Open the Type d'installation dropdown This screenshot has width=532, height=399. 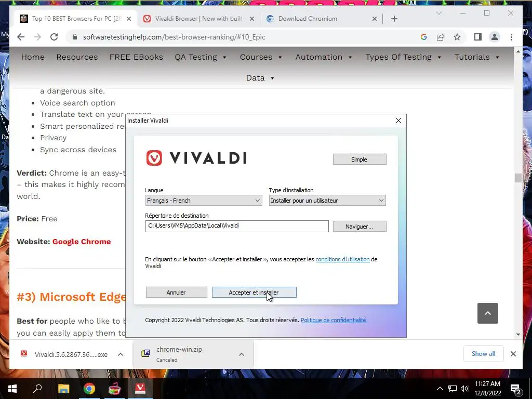[327, 201]
